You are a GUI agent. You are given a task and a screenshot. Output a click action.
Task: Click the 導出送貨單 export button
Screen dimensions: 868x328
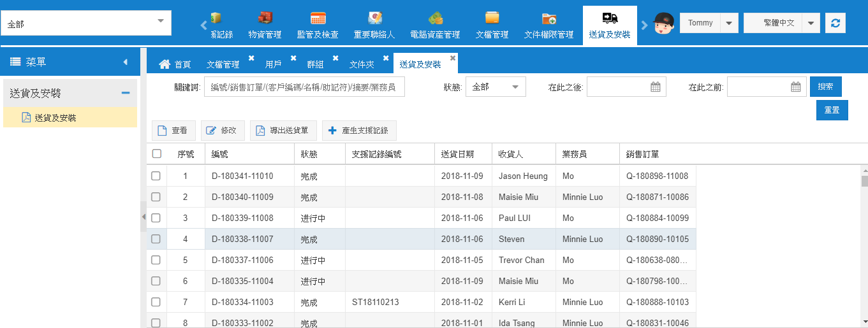[x=282, y=131]
